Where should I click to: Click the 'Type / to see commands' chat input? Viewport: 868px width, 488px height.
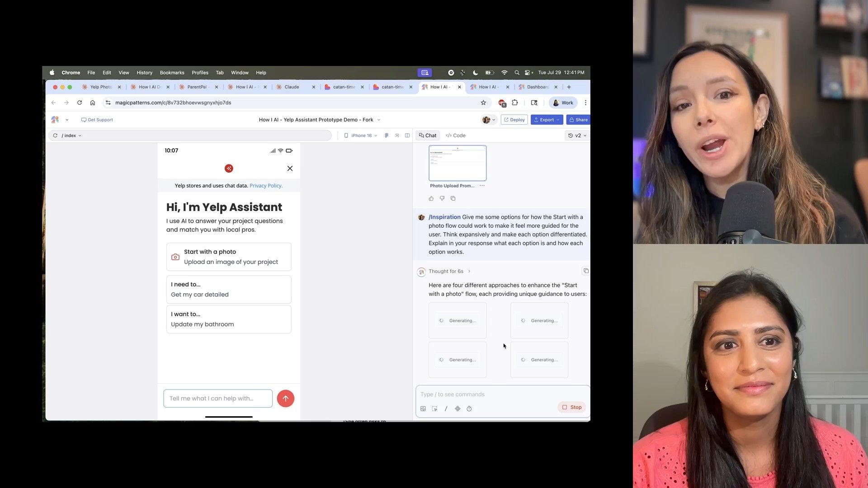click(502, 394)
